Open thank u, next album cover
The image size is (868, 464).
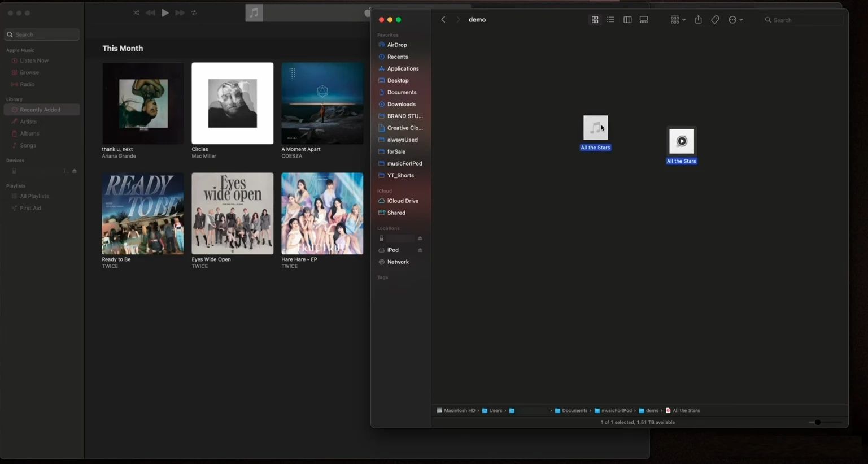143,103
